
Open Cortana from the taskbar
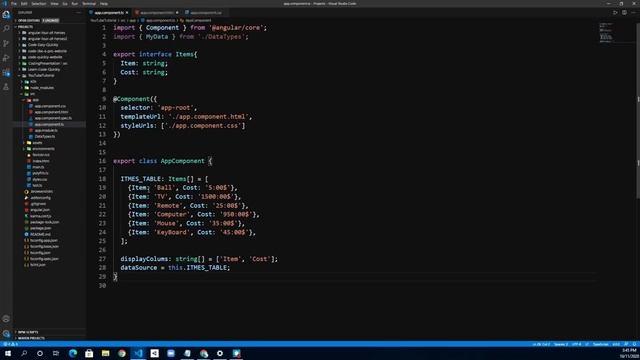[40, 353]
